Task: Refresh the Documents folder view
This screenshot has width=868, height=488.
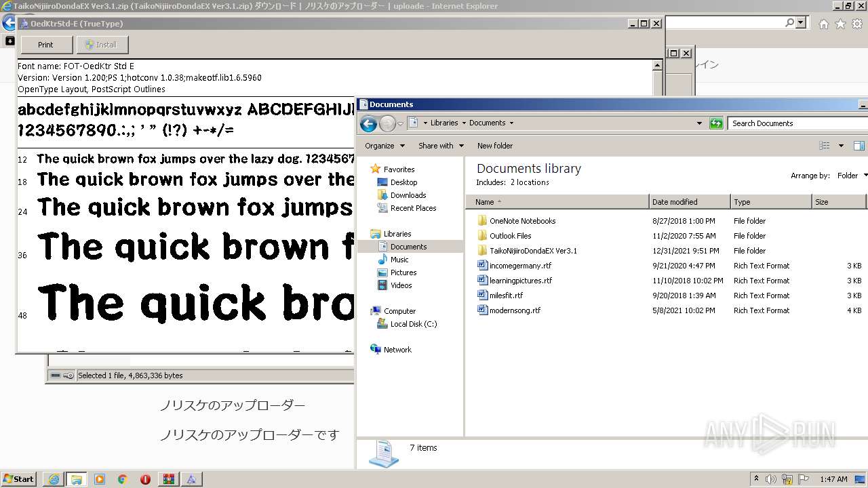Action: (x=716, y=123)
